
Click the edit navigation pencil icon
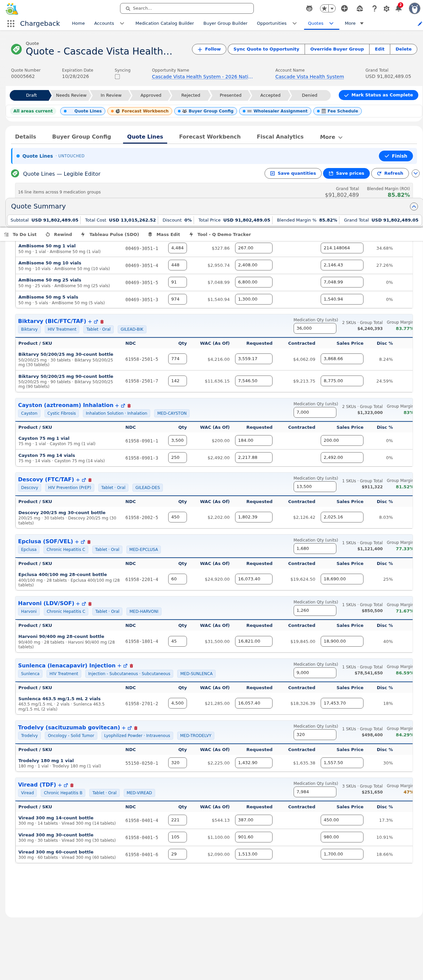click(420, 23)
